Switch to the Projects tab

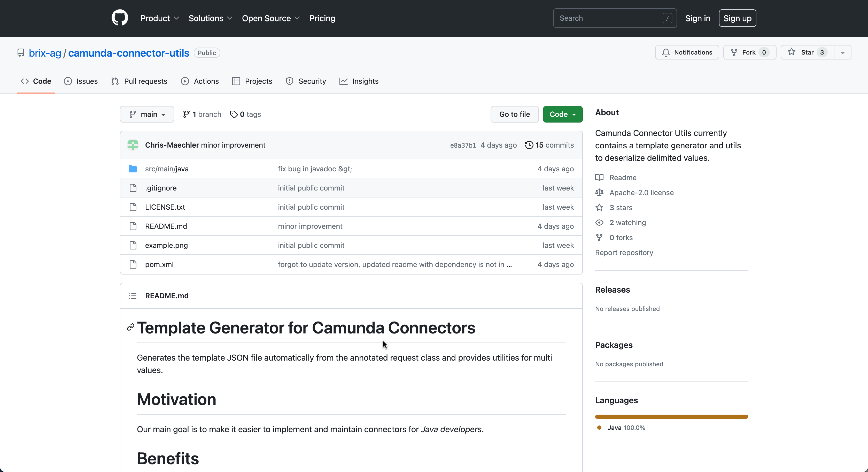(252, 81)
